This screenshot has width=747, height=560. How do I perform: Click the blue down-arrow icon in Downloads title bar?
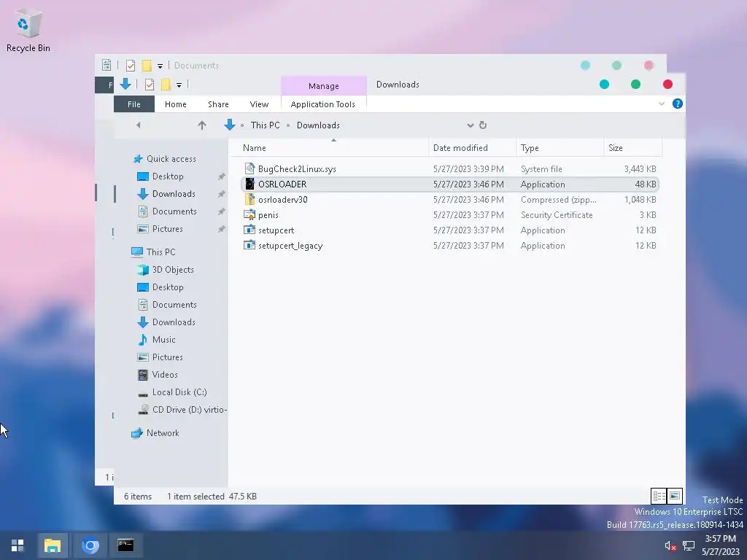point(125,85)
